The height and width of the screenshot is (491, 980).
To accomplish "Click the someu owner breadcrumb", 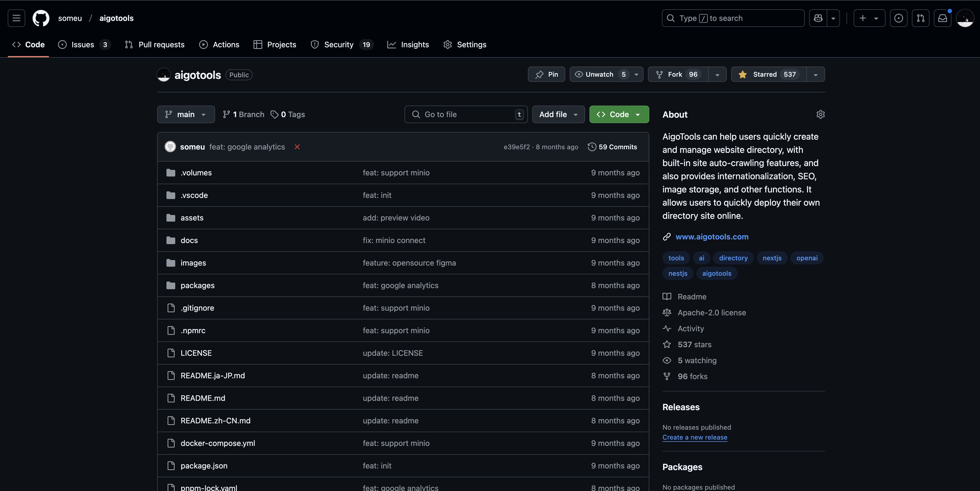I will [x=70, y=18].
